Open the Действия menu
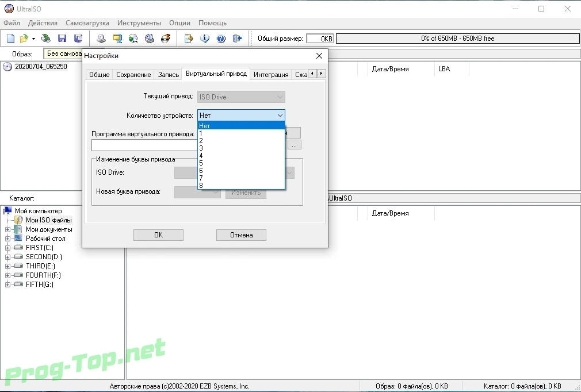The image size is (581, 392). click(43, 23)
